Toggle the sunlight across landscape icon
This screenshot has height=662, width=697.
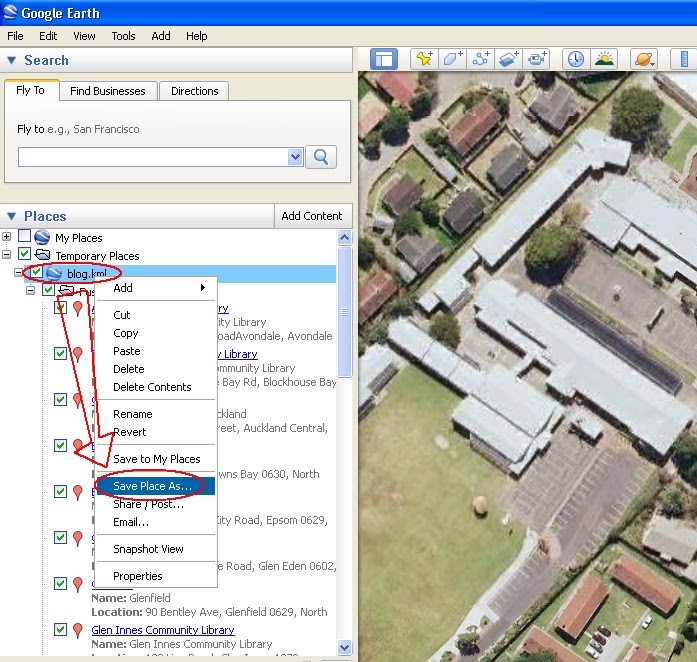(604, 59)
